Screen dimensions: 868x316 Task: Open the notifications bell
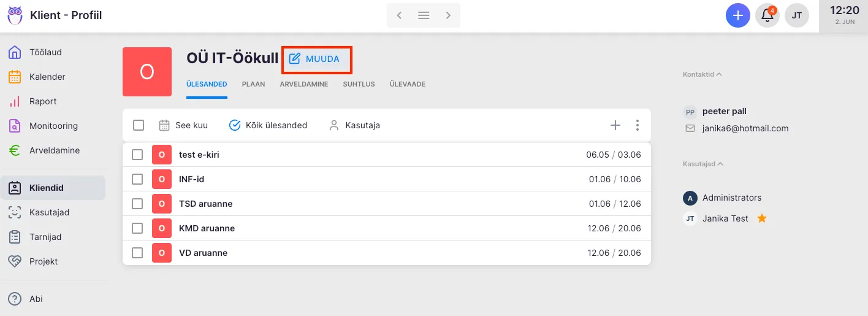(x=767, y=15)
